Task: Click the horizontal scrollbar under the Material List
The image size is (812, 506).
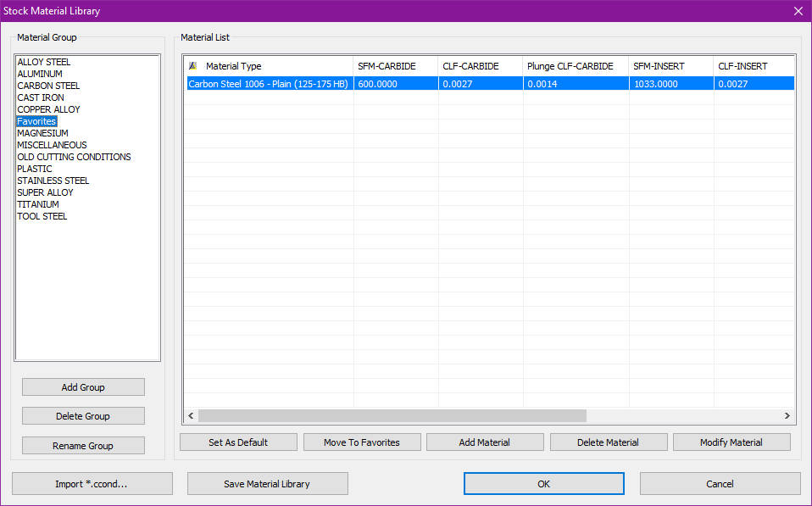Action: 390,415
